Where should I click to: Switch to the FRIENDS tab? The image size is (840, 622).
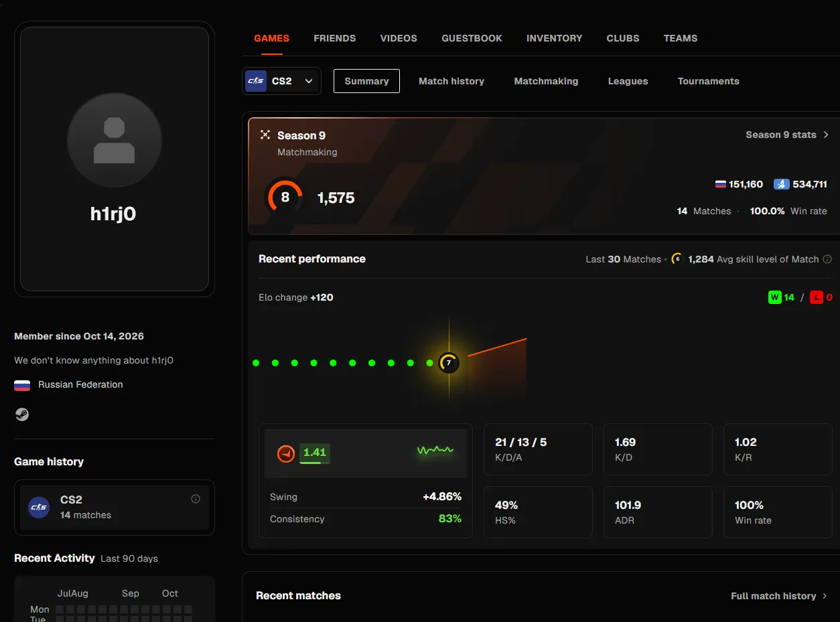pyautogui.click(x=335, y=38)
